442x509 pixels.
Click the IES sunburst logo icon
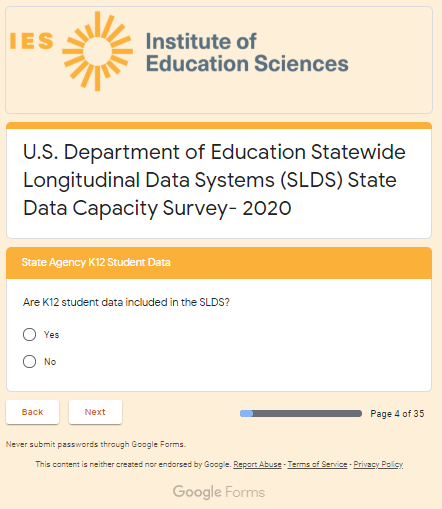coord(97,51)
